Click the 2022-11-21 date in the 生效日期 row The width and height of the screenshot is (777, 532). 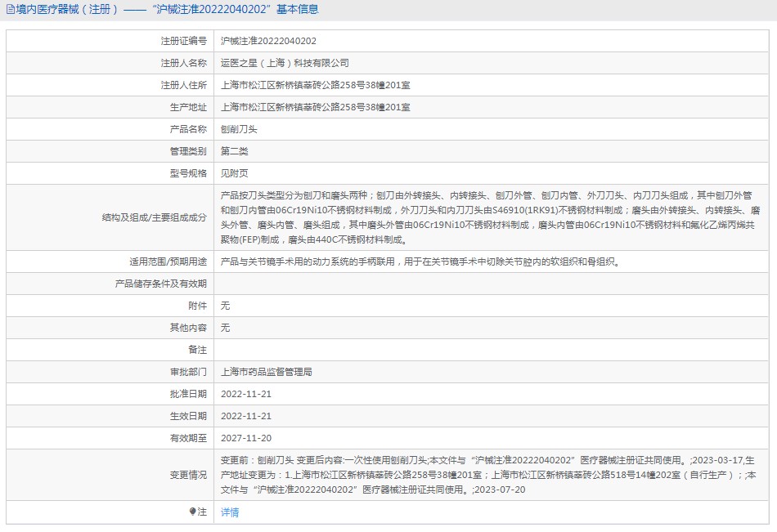246,416
